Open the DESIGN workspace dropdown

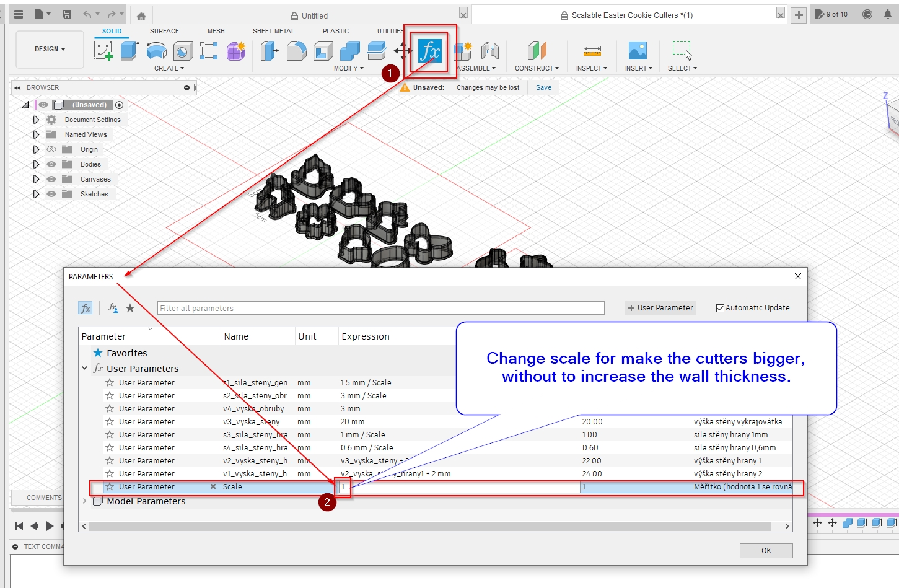click(50, 49)
